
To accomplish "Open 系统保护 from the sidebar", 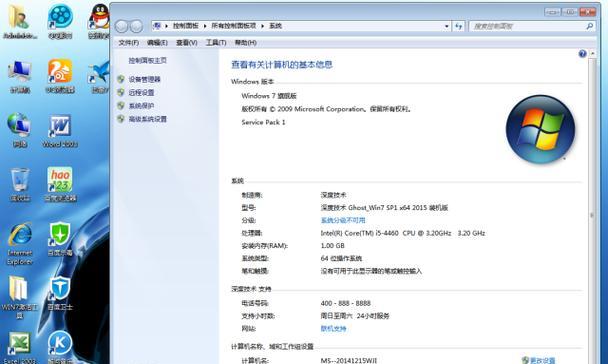I will tap(141, 105).
